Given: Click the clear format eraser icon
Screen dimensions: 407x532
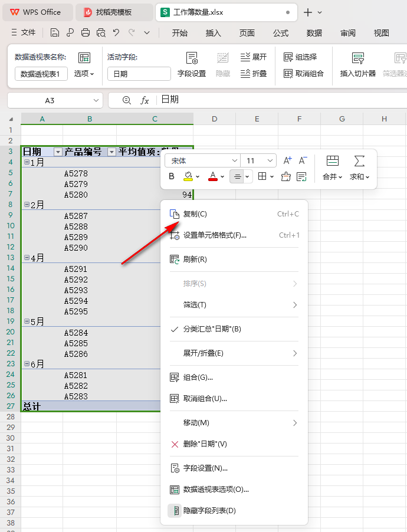Looking at the screenshot, I should tap(286, 176).
